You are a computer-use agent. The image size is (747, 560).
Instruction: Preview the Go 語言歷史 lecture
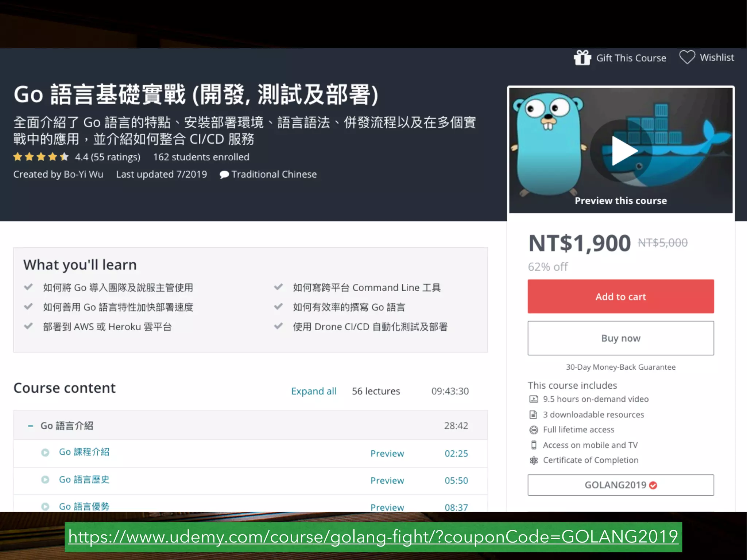387,481
